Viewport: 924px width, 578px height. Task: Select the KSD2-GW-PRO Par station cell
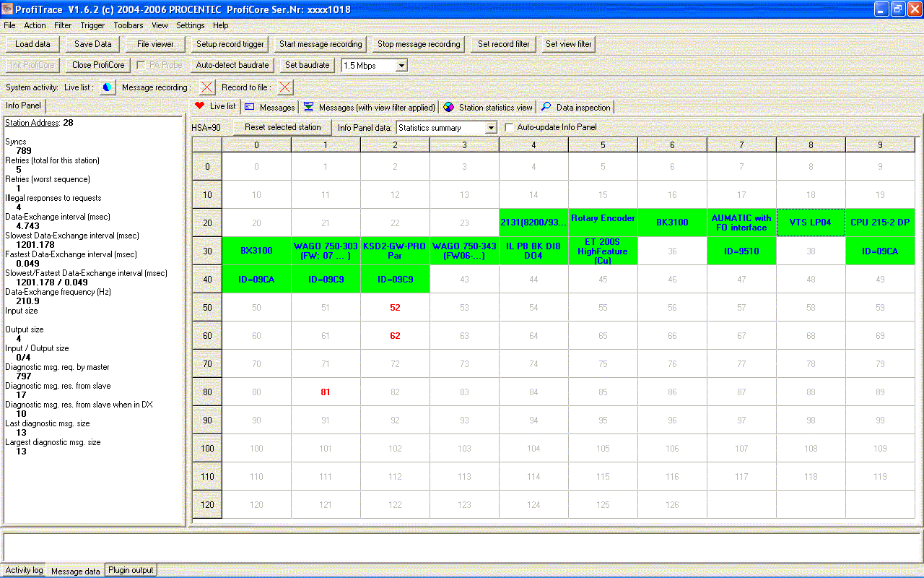[395, 251]
